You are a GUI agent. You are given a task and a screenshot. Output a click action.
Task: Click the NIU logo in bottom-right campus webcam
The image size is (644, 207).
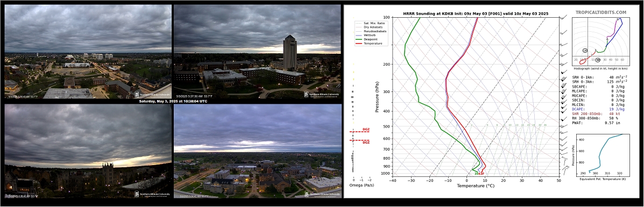click(322, 194)
